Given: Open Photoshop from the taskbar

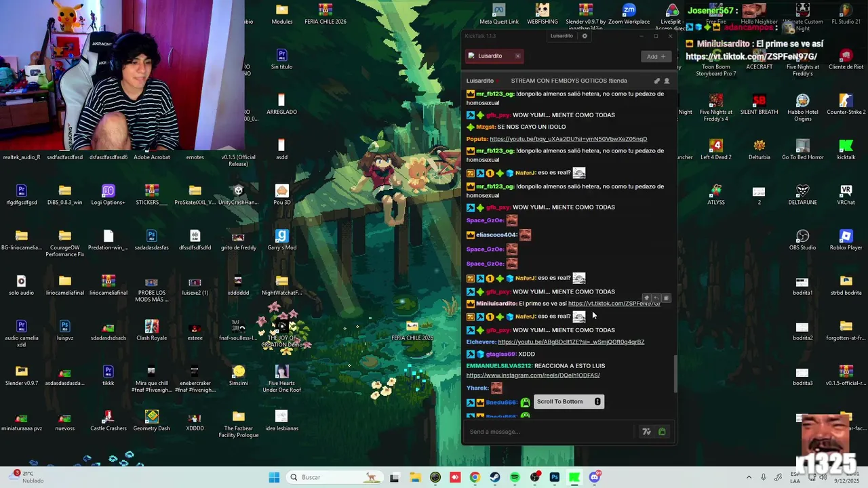Looking at the screenshot, I should 555,477.
